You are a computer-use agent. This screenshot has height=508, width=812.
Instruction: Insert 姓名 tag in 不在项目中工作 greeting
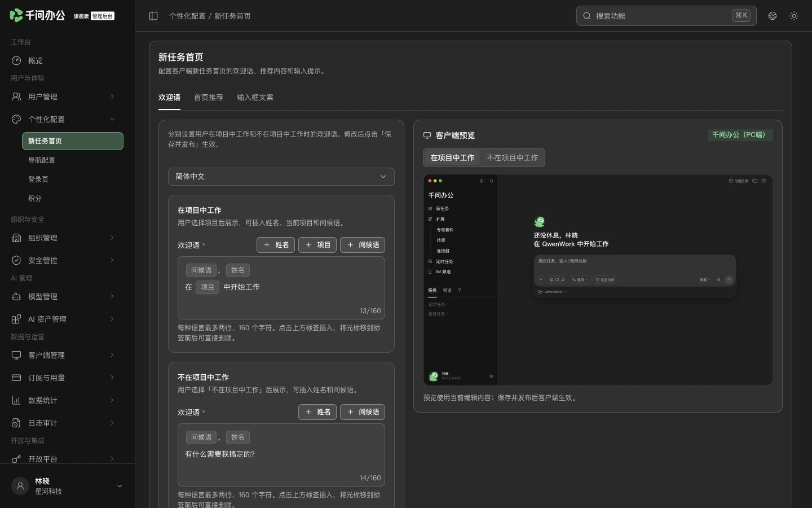[x=317, y=412]
